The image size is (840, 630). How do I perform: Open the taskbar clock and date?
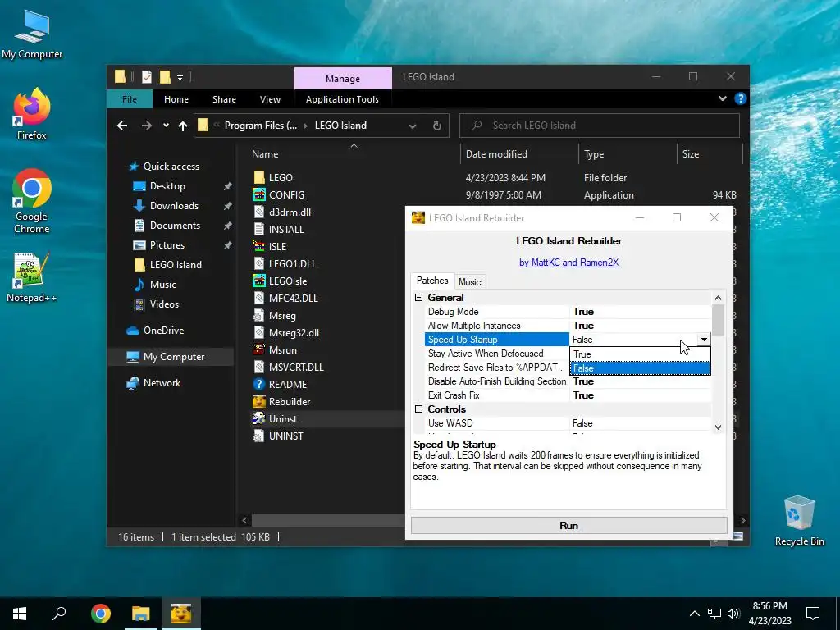(x=769, y=614)
